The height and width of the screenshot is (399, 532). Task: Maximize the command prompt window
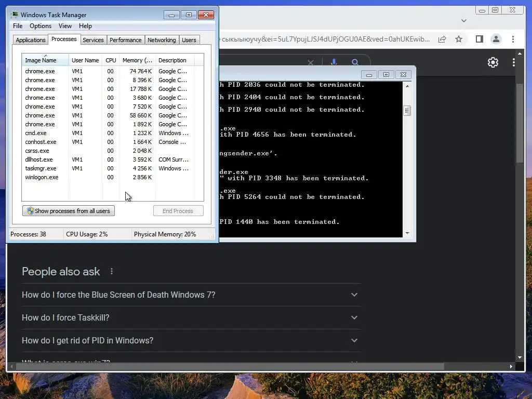click(386, 75)
